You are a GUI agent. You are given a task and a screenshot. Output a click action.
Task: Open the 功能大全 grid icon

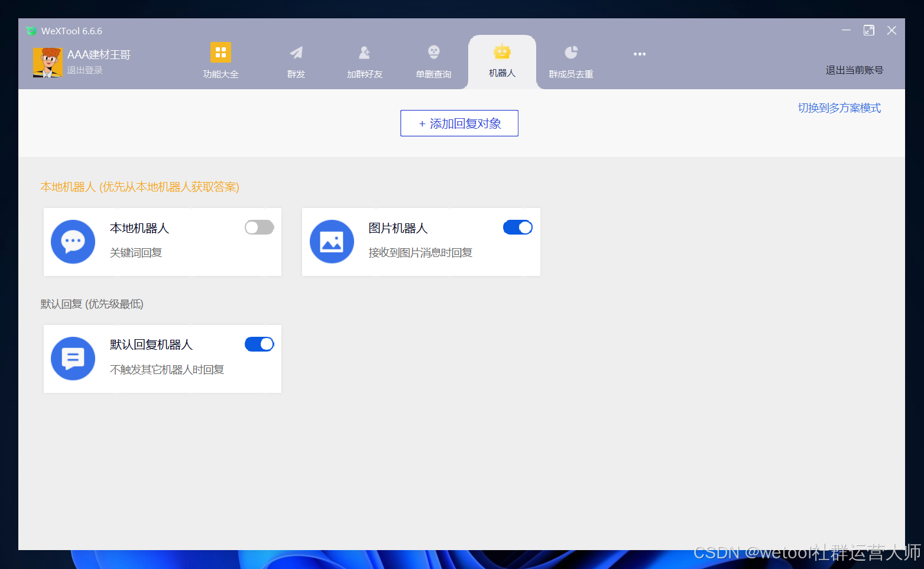[x=221, y=52]
